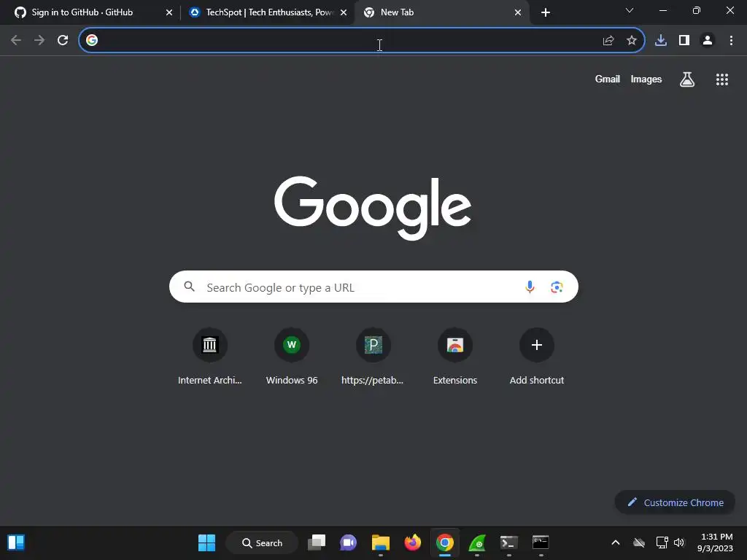
Task: Open the Command Prompt taskbar icon
Action: point(541,542)
